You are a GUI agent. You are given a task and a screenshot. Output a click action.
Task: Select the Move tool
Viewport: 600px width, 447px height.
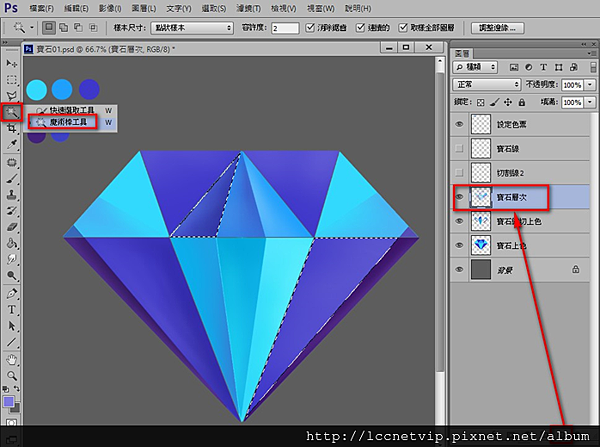click(12, 62)
